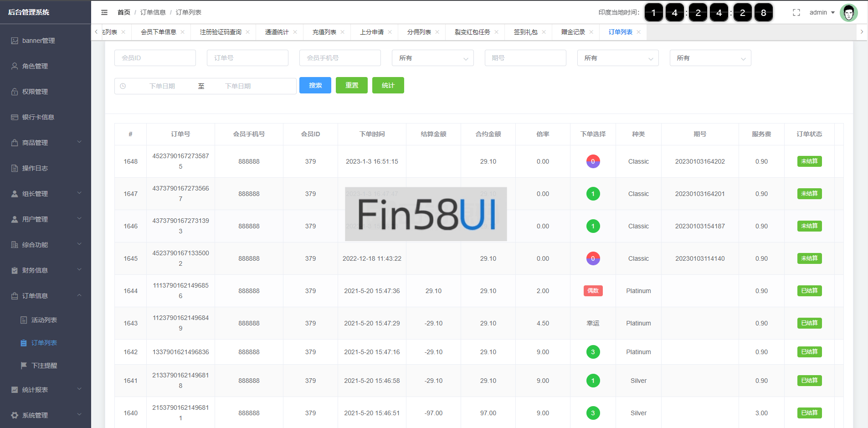868x428 pixels.
Task: Click the green 重置 button
Action: tap(351, 85)
